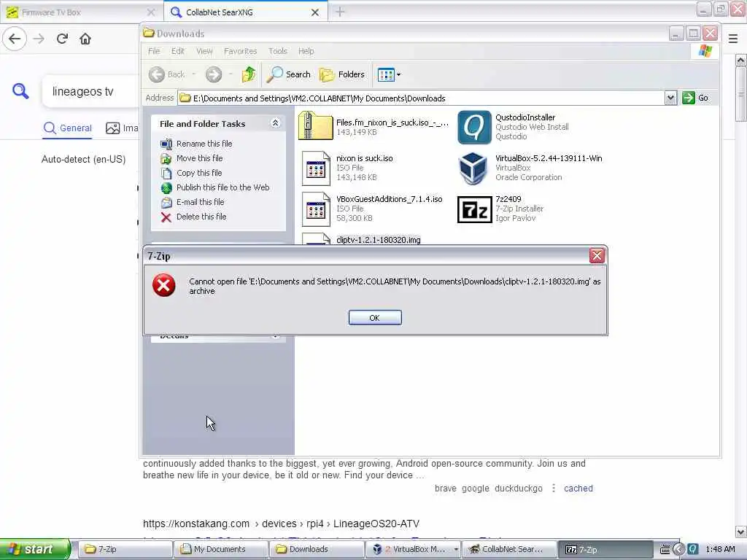Click the Forward arrow in Explorer toolbar

[214, 74]
